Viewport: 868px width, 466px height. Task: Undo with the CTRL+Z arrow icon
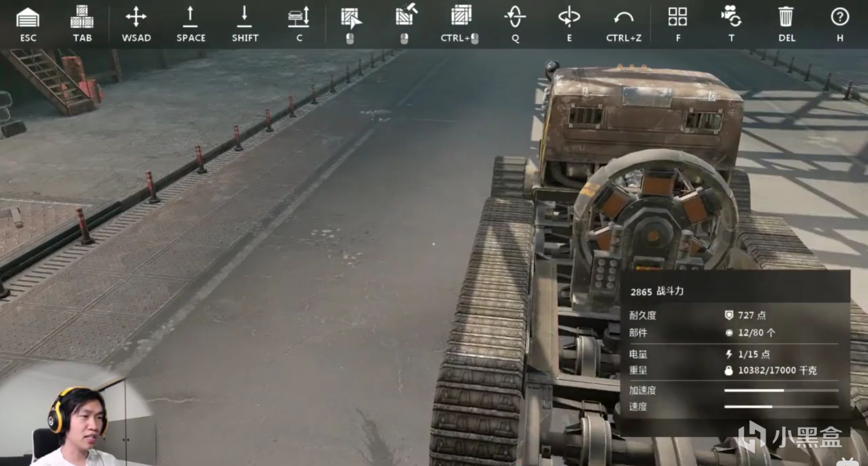click(623, 18)
